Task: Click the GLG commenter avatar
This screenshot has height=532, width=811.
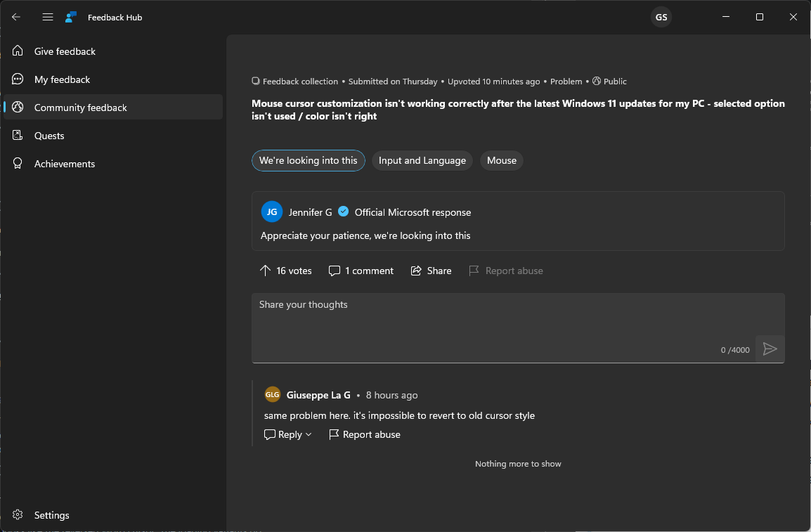Action: tap(273, 394)
